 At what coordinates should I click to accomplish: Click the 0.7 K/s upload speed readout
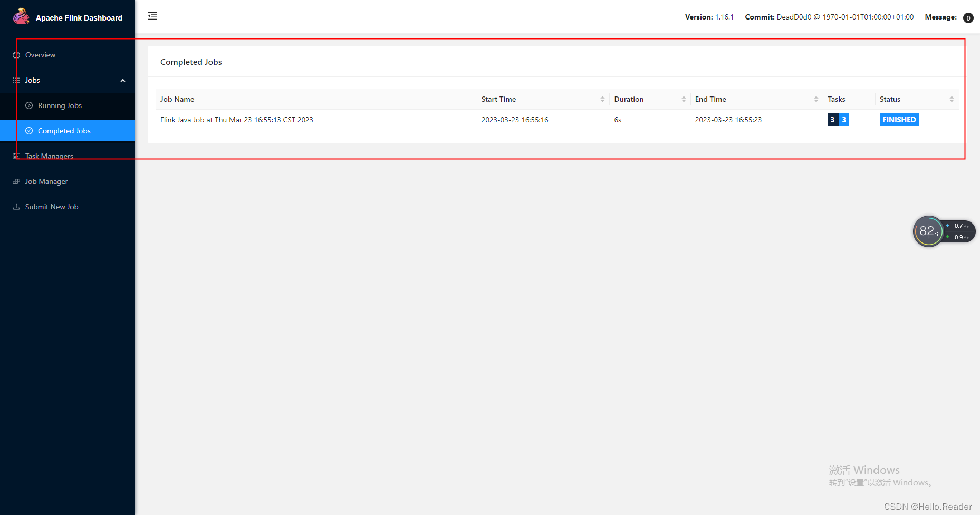(963, 226)
